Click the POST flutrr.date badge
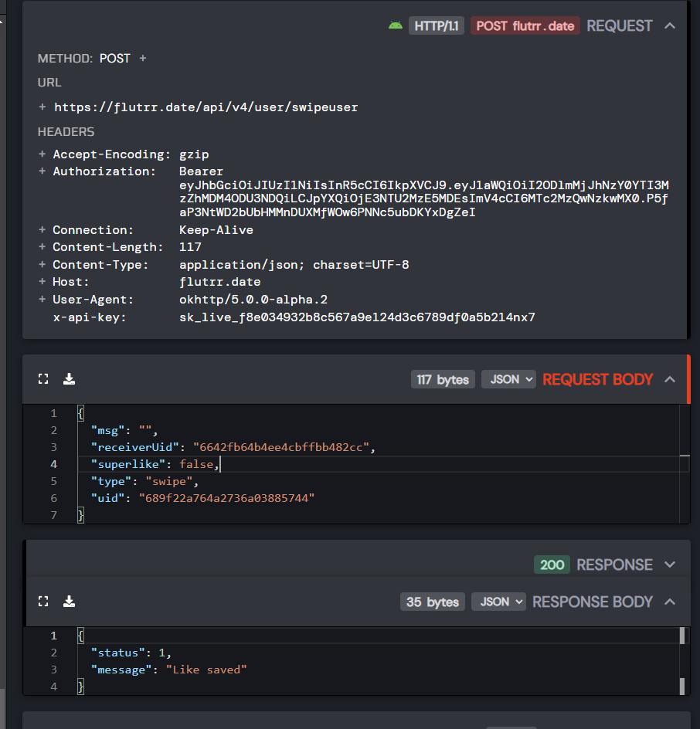 coord(525,26)
